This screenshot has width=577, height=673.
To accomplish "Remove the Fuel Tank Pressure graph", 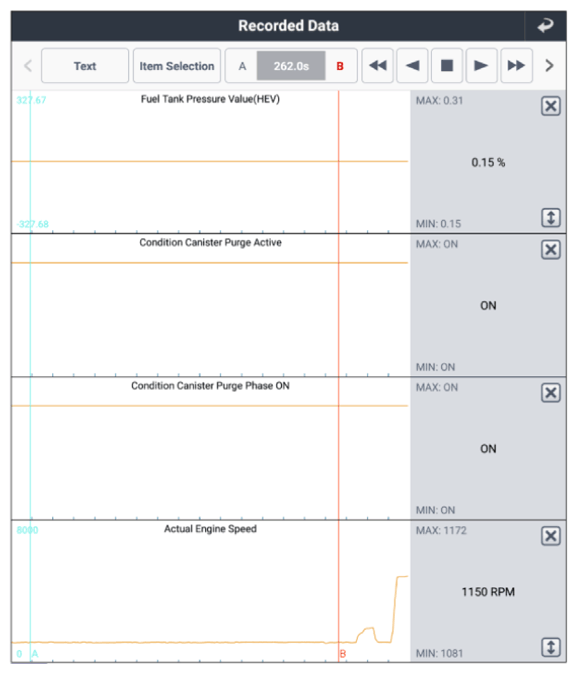I will click(x=551, y=106).
